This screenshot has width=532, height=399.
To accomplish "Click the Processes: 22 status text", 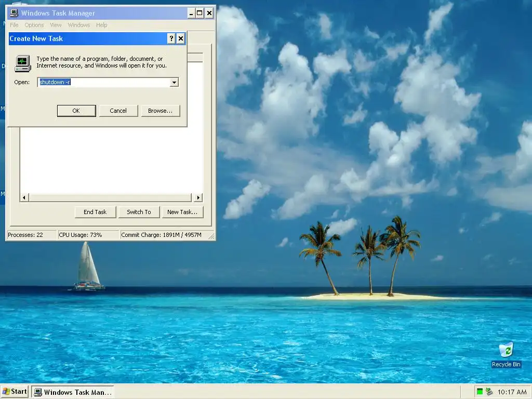I will (25, 235).
